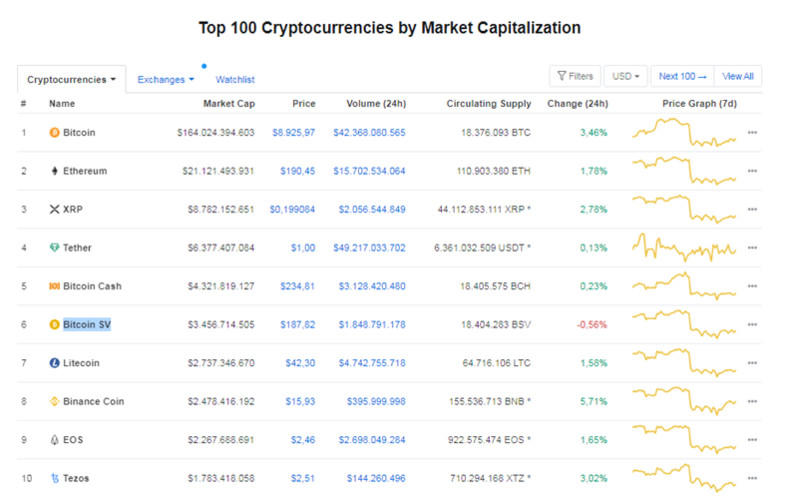
Task: Open Bitcoin row three-dot options menu
Action: [752, 132]
